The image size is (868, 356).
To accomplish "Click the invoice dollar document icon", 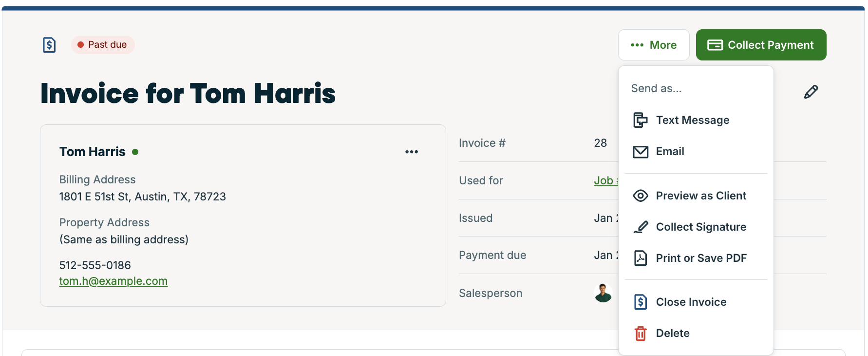I will 49,45.
